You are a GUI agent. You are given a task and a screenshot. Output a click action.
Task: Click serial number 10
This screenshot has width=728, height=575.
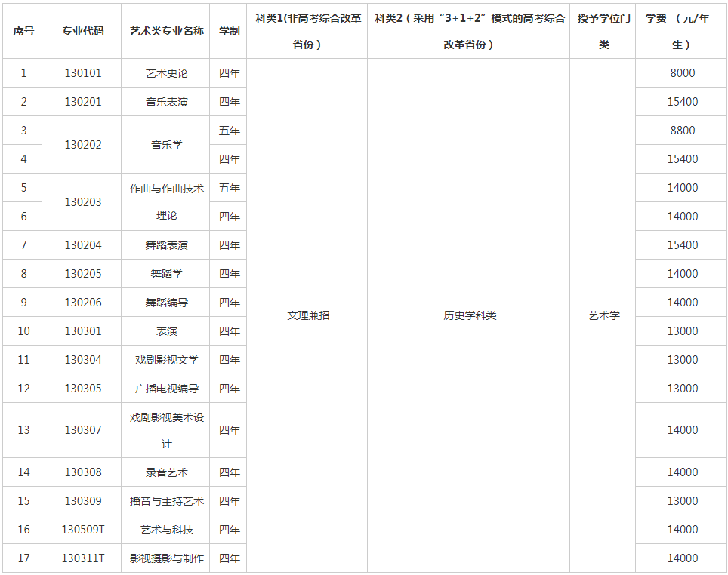pos(23,331)
